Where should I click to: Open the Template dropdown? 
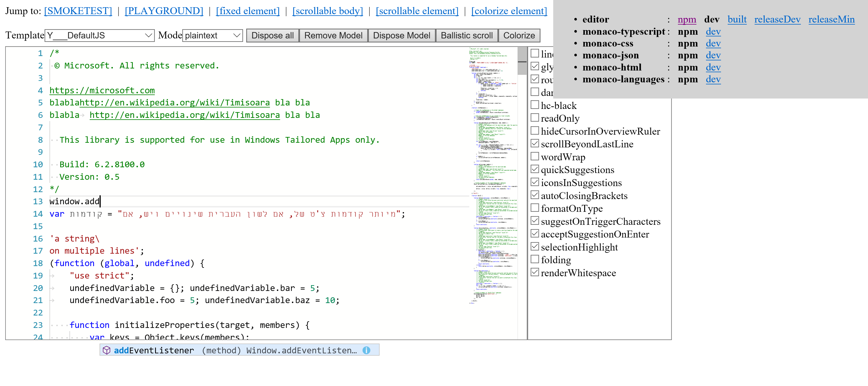pyautogui.click(x=99, y=35)
